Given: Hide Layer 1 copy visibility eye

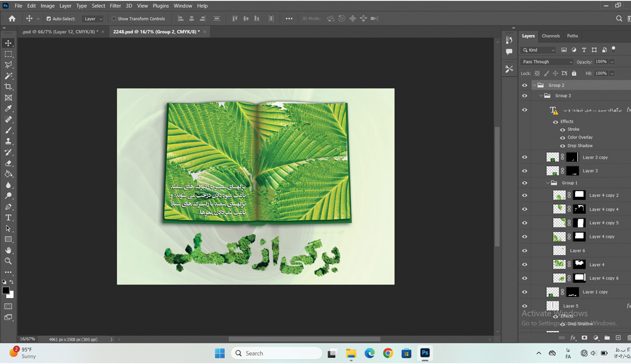Looking at the screenshot, I should 524,292.
